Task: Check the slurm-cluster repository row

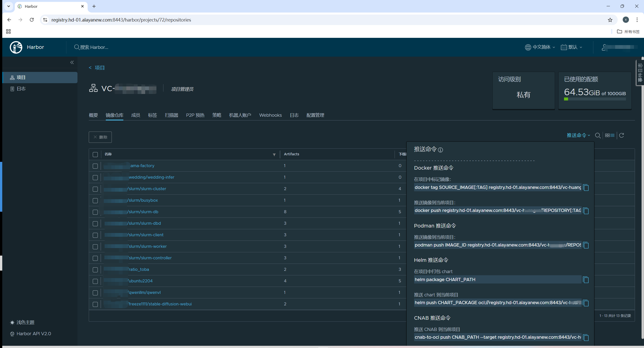Action: click(x=95, y=189)
